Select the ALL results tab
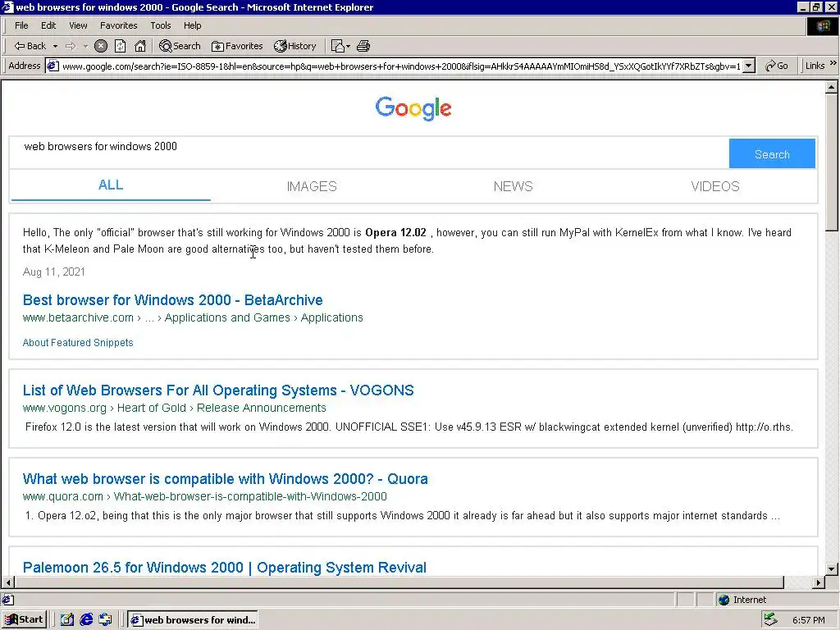Image resolution: width=840 pixels, height=630 pixels. pos(111,185)
